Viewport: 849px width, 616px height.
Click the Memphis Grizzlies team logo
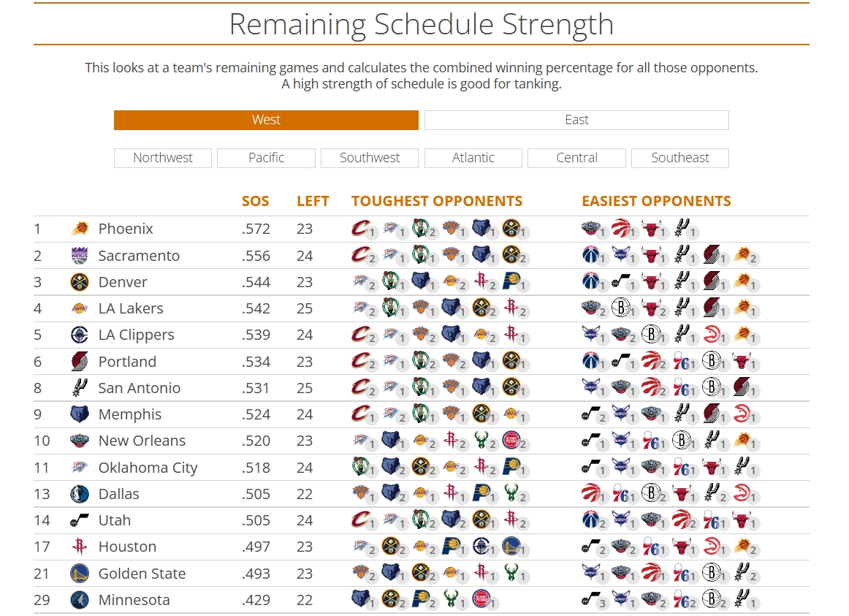click(80, 414)
